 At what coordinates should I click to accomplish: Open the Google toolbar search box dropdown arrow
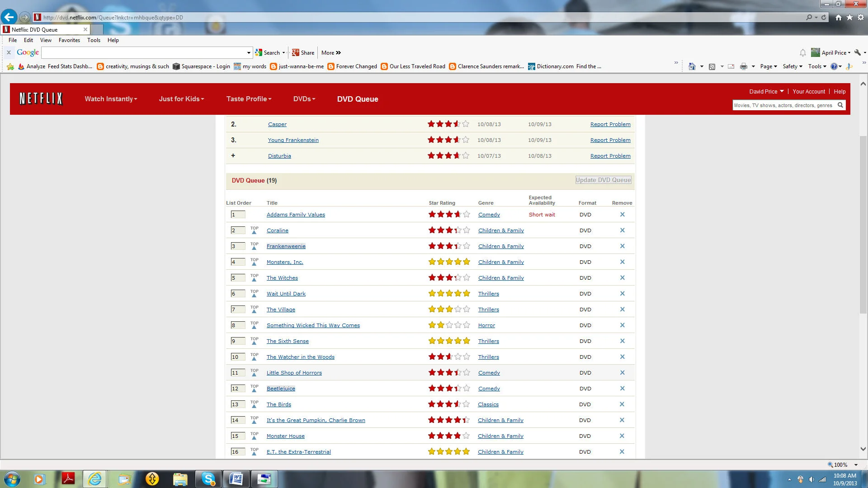(248, 53)
